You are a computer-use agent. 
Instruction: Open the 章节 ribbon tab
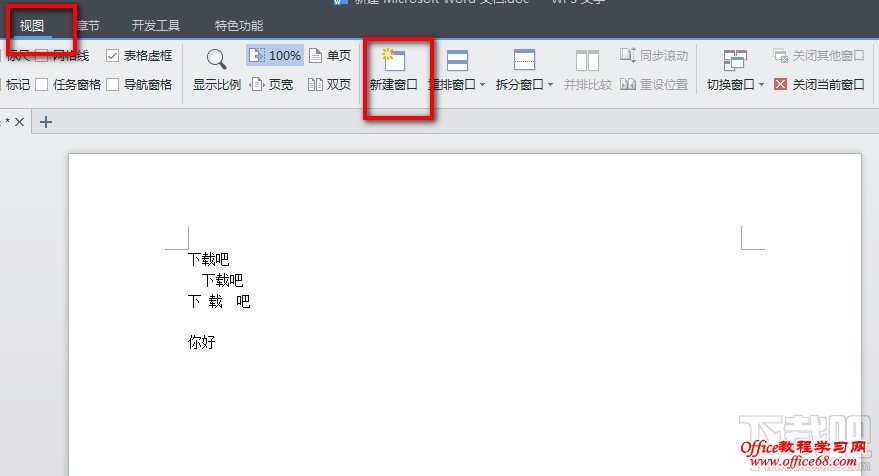tap(88, 26)
